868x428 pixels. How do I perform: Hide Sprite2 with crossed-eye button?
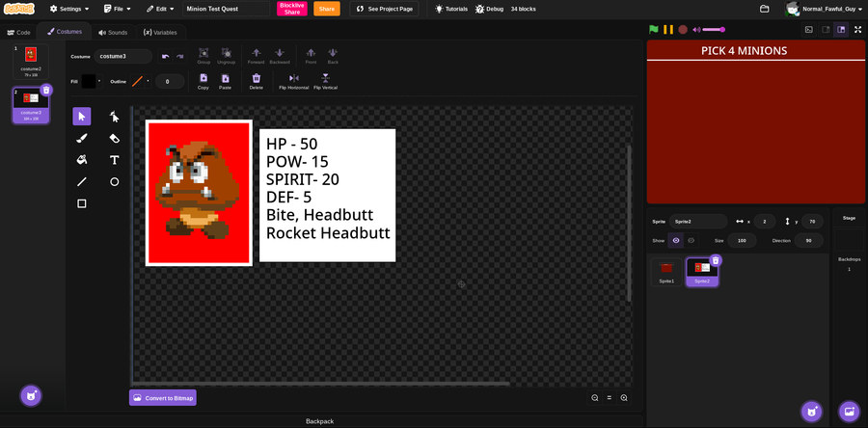[x=691, y=241]
